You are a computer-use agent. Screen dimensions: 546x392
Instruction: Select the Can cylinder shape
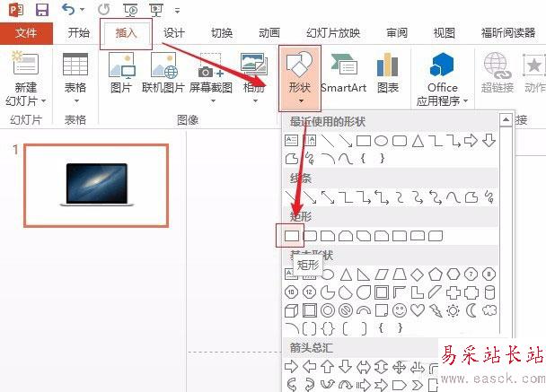pyautogui.click(x=489, y=292)
